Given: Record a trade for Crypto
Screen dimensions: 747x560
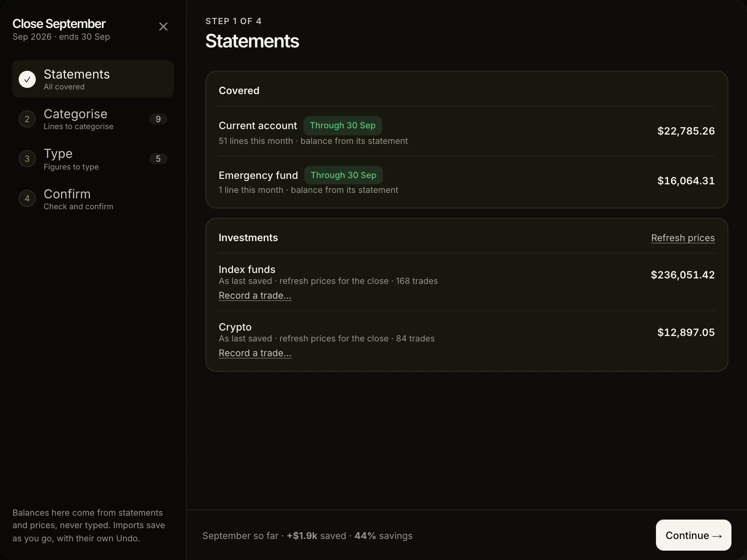Looking at the screenshot, I should tap(255, 353).
